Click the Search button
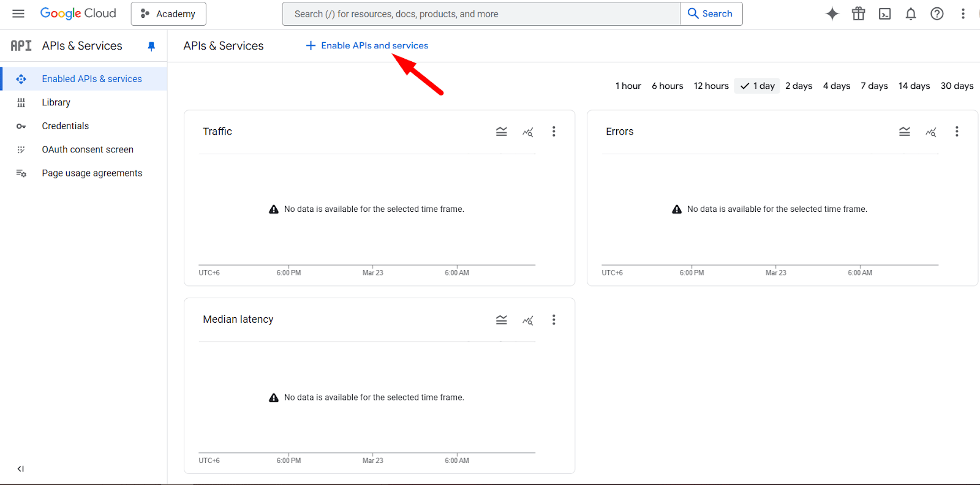This screenshot has height=485, width=980. [x=711, y=13]
